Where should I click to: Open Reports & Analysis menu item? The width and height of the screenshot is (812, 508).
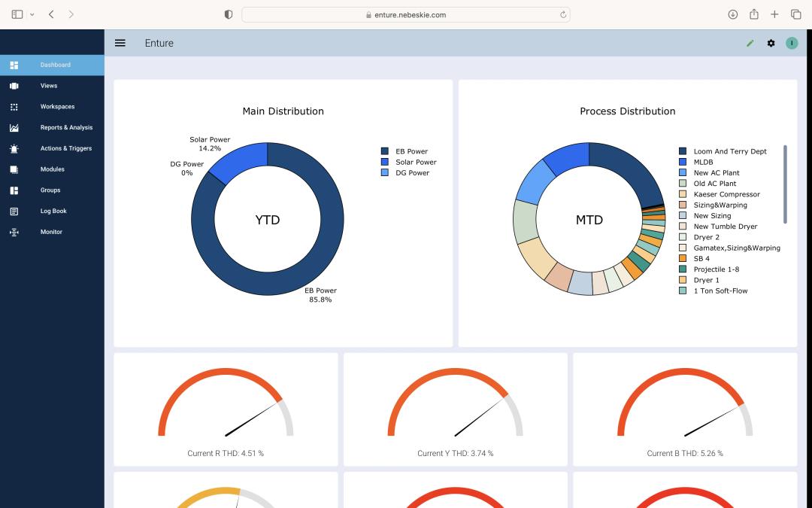tap(52, 127)
